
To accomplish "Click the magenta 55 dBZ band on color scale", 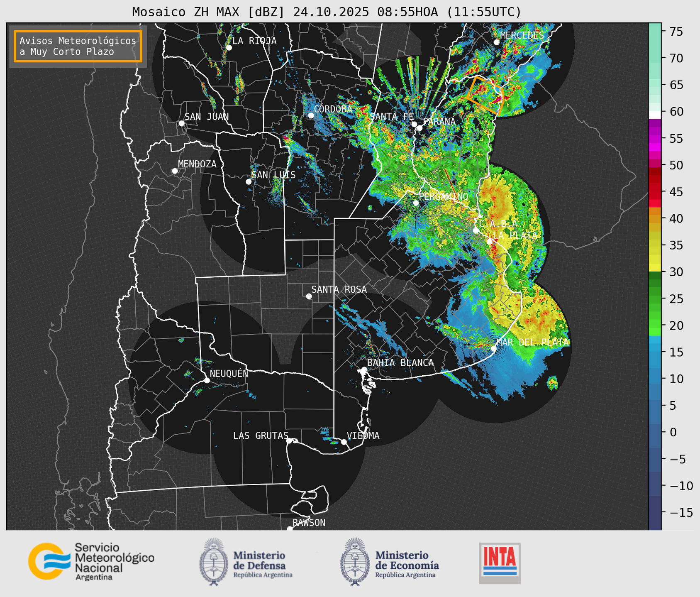I will [x=655, y=139].
